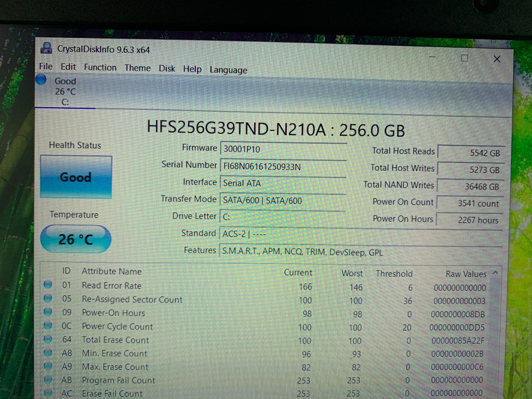Image resolution: width=532 pixels, height=399 pixels.
Task: Minimize the CrystalDiskInfo window
Action: click(433, 57)
